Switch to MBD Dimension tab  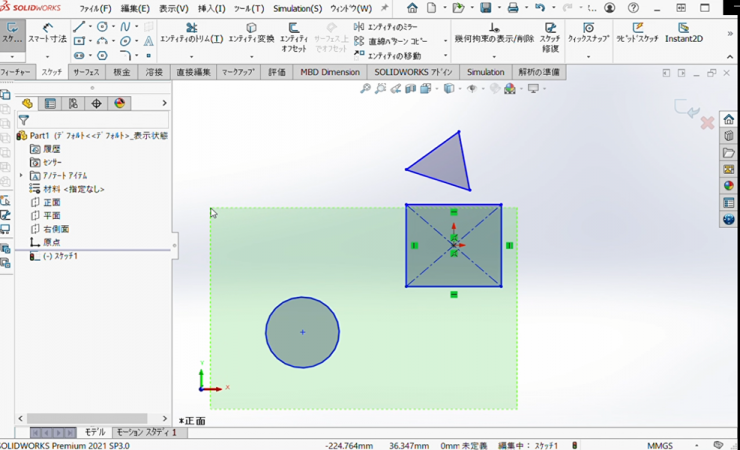click(329, 72)
